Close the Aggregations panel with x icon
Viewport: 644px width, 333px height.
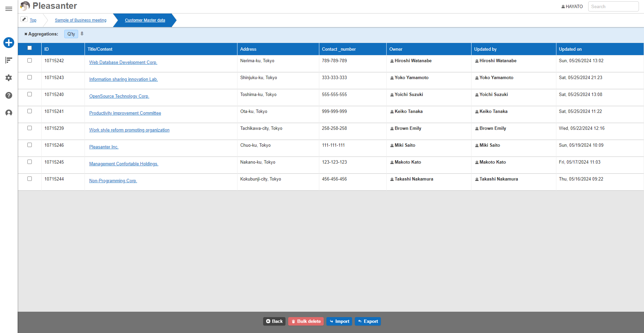(26, 34)
